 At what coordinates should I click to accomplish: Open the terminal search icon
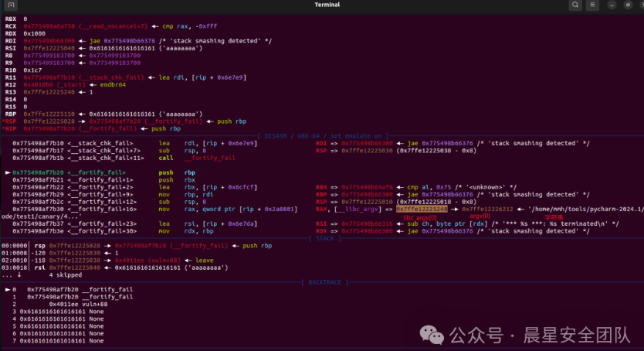[575, 5]
